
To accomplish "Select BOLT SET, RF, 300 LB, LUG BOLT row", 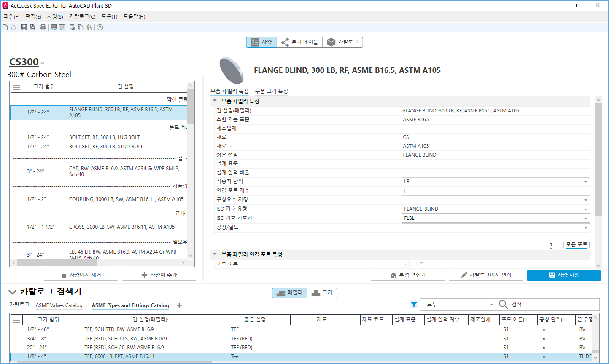I will tap(98, 137).
